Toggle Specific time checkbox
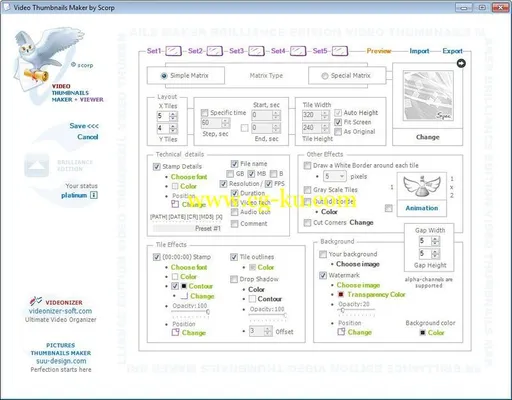 point(204,113)
